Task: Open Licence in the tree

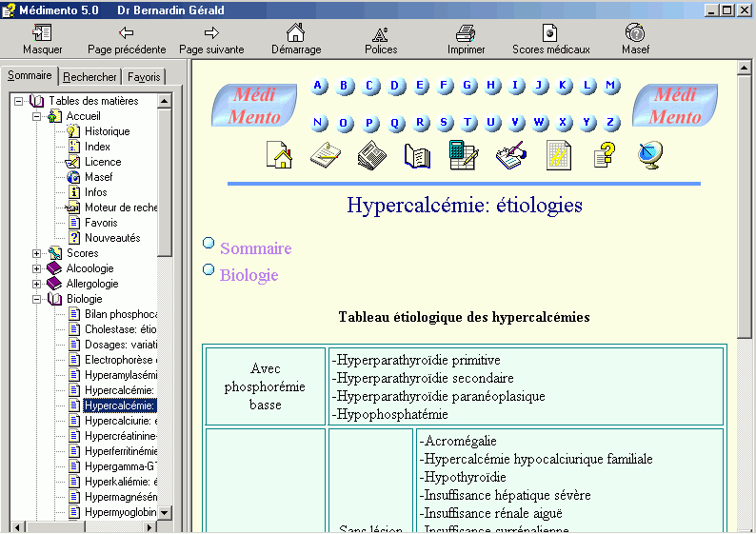Action: point(103,162)
